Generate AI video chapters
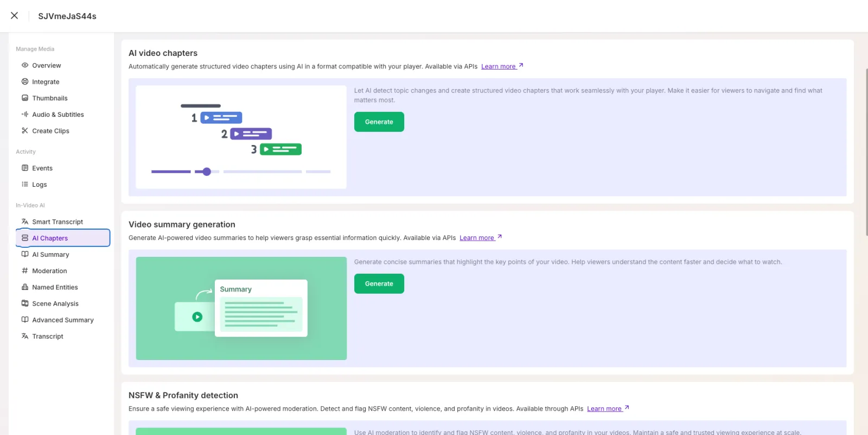 pos(379,122)
